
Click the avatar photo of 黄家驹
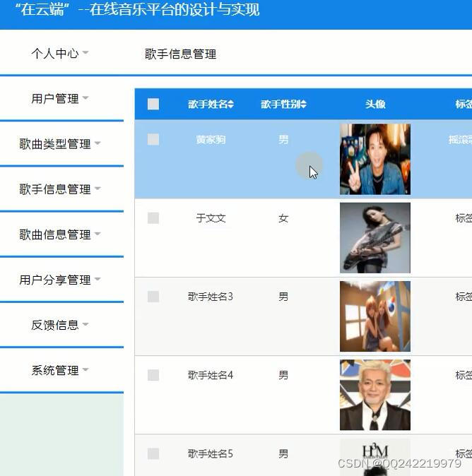click(x=375, y=160)
